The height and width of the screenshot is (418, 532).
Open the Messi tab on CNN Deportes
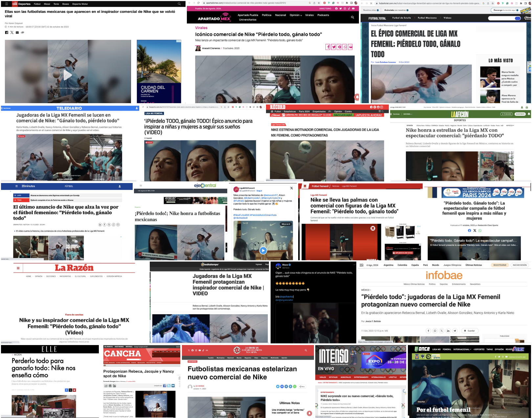click(x=47, y=4)
